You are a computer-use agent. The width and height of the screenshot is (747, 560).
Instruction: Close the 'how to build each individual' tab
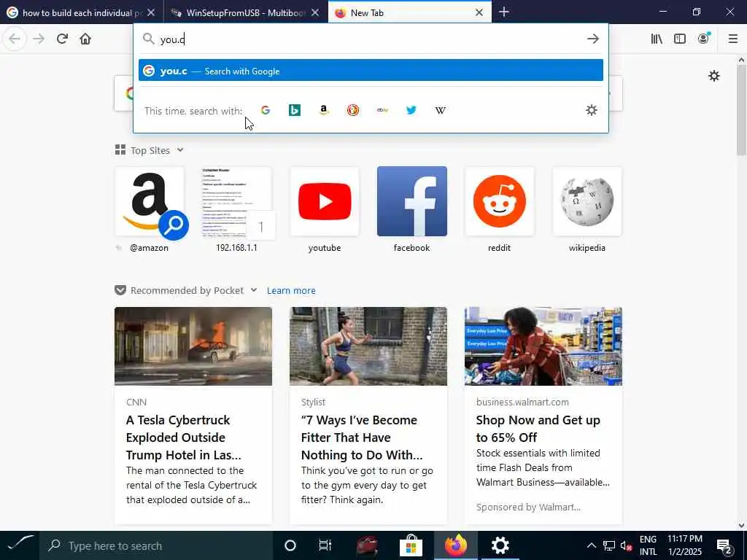point(151,13)
